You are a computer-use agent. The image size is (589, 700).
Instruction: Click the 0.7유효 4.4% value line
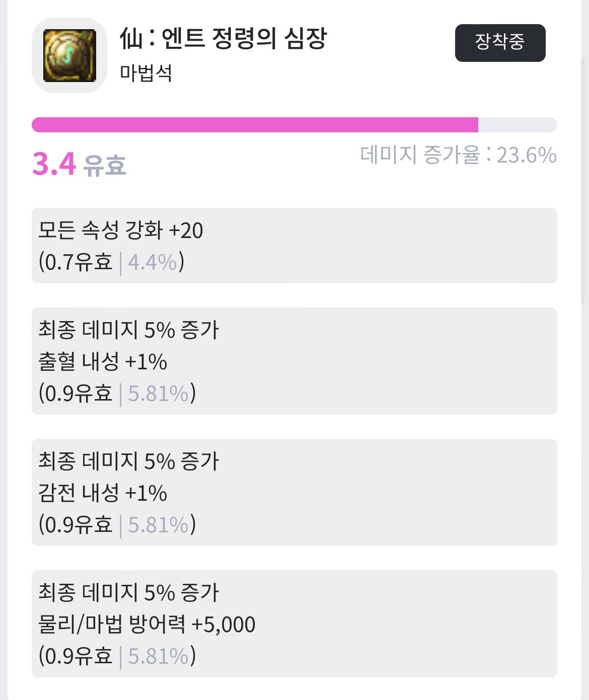[x=112, y=262]
